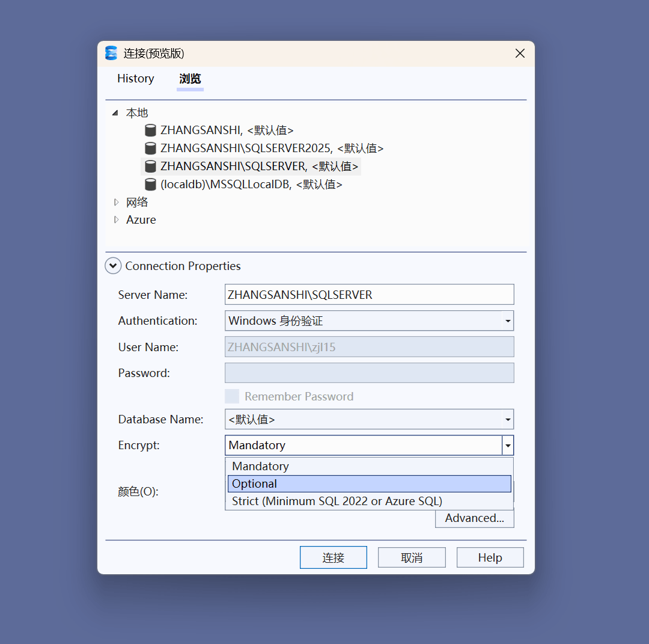Click database icon beside ZHANGSANSHI\SQLSERVER2025
The width and height of the screenshot is (649, 644).
(x=150, y=149)
